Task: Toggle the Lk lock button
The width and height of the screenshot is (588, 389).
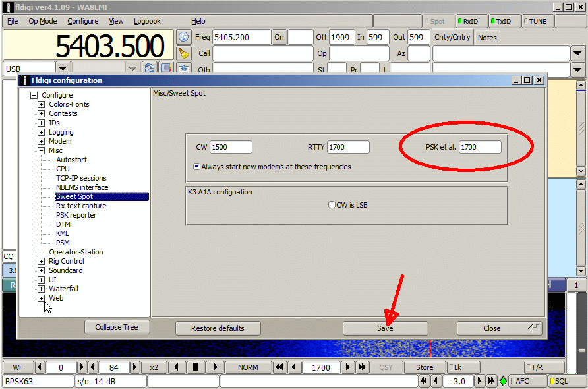Action: coord(463,367)
